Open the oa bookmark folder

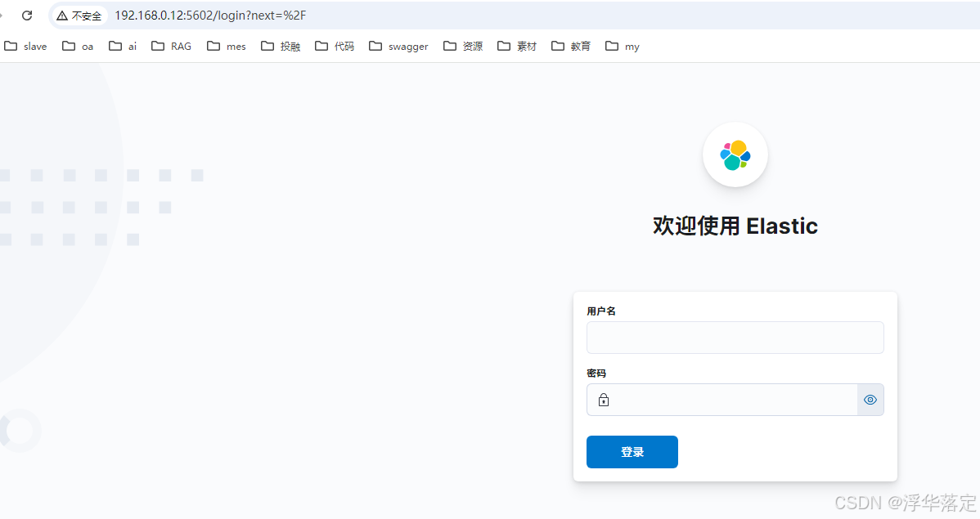tap(79, 47)
